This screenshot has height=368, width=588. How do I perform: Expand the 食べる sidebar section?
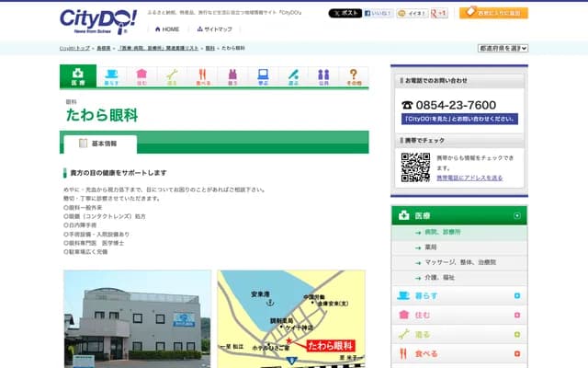pyautogui.click(x=516, y=353)
